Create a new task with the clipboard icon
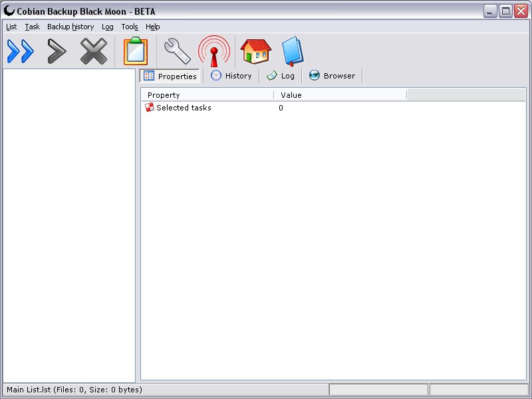Image resolution: width=532 pixels, height=399 pixels. (136, 51)
